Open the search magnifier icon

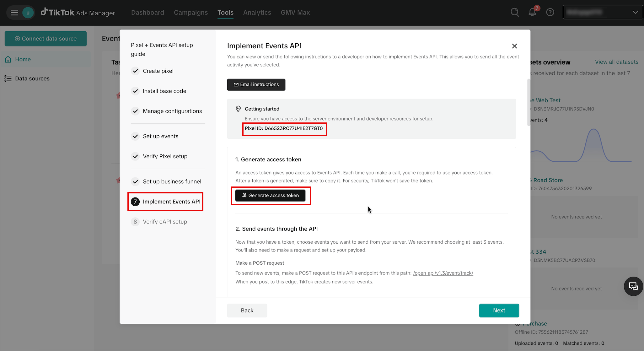point(515,13)
